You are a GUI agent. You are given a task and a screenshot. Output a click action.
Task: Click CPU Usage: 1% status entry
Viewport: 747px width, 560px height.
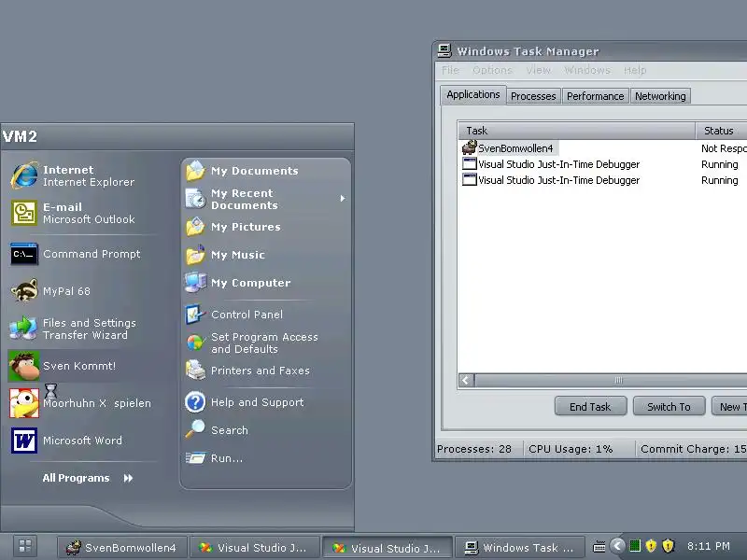[571, 449]
